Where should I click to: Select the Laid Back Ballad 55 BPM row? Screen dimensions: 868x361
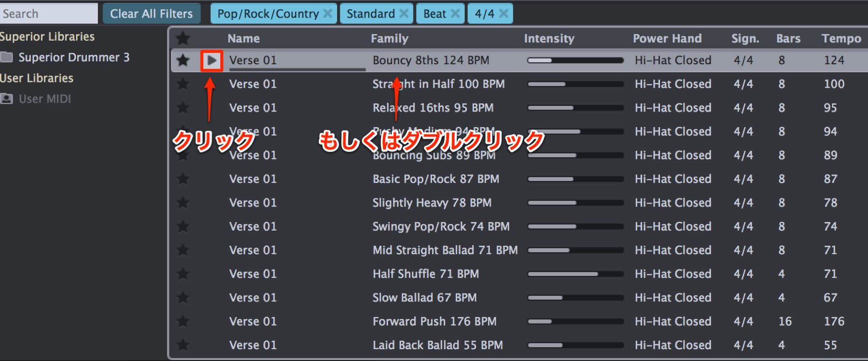(519, 345)
